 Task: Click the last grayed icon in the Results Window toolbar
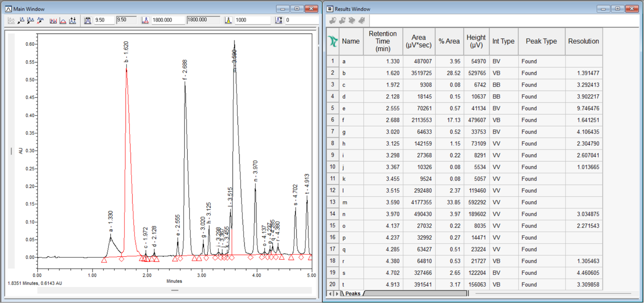tap(361, 21)
